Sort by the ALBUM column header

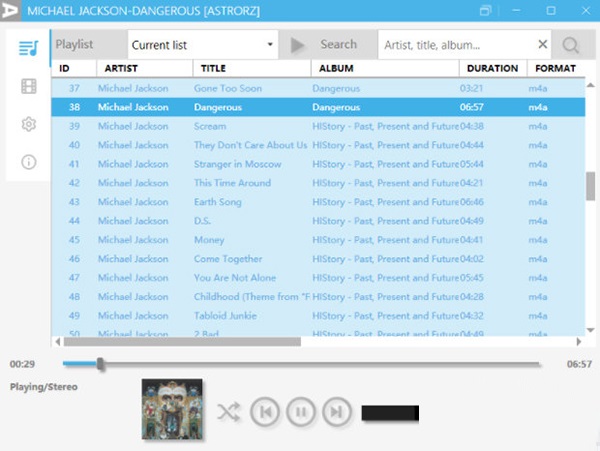(x=336, y=68)
